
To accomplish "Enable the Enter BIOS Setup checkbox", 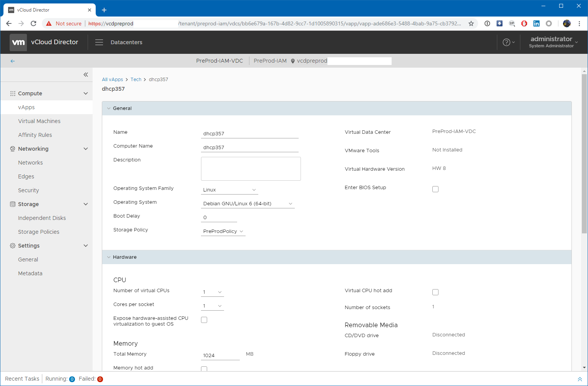I will pos(435,189).
